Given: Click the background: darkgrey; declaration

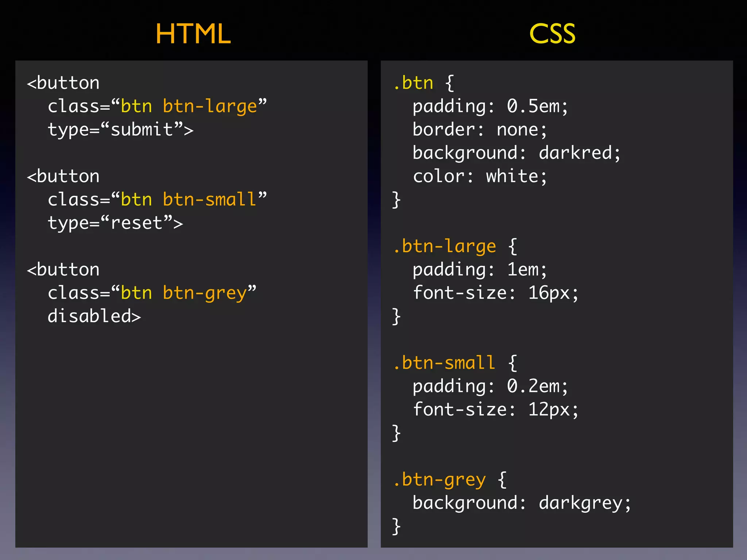Looking at the screenshot, I should 522,503.
